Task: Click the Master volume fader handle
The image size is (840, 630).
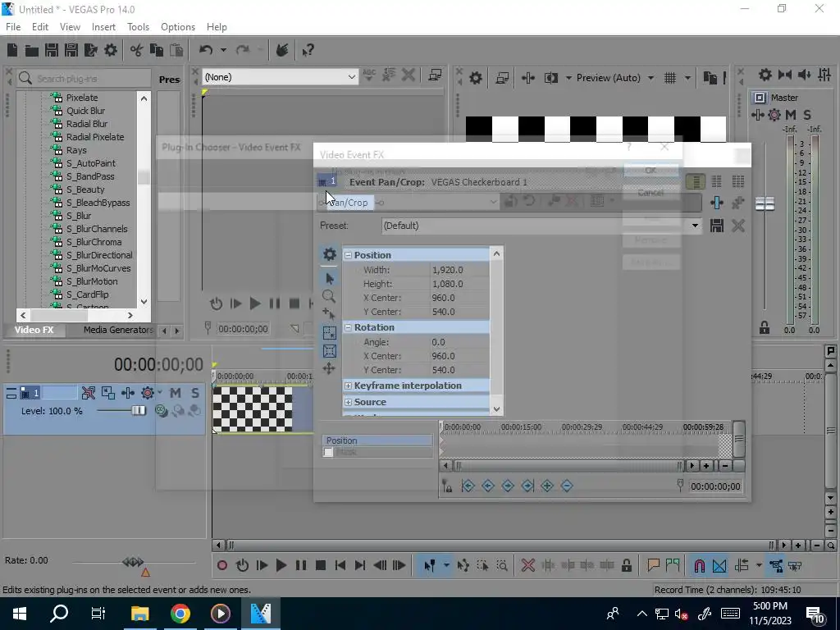Action: 765,203
